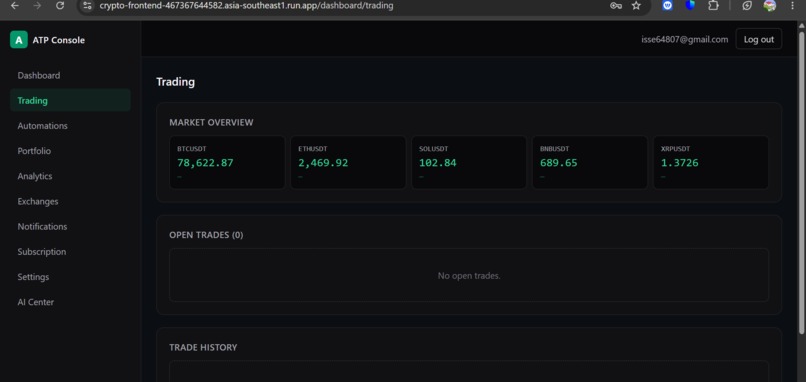Open AI Center in the sidebar

[x=70, y=302]
